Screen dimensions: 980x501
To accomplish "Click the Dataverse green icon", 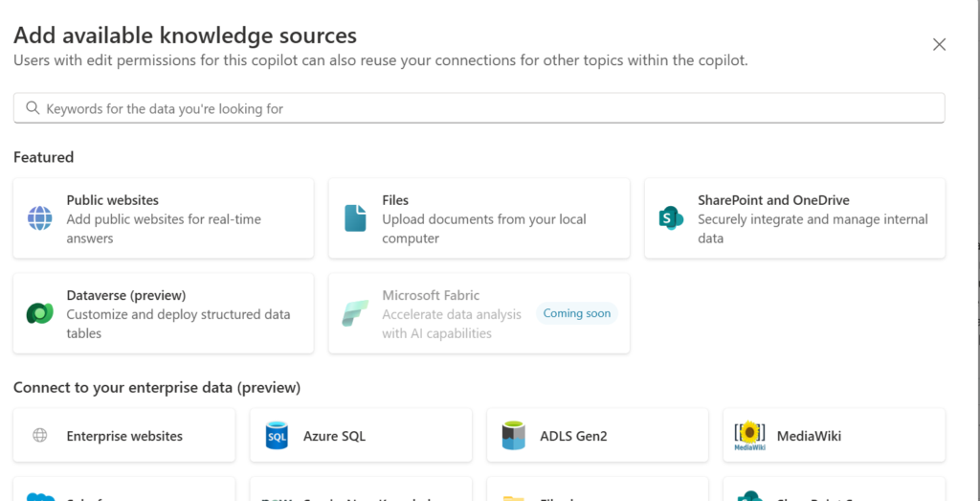I will tap(40, 312).
